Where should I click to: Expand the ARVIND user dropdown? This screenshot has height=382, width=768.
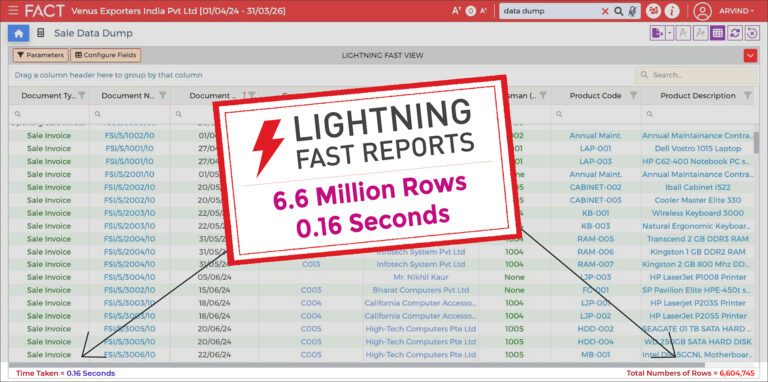point(736,11)
